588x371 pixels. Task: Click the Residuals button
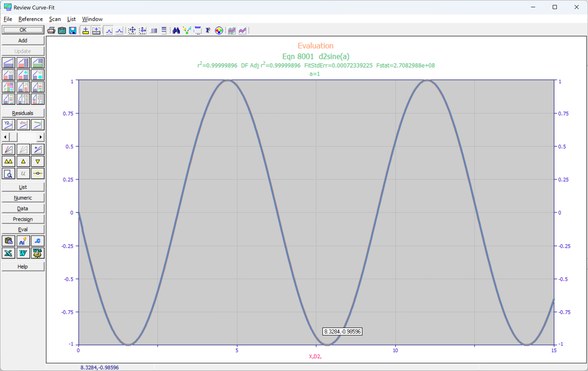pyautogui.click(x=23, y=113)
